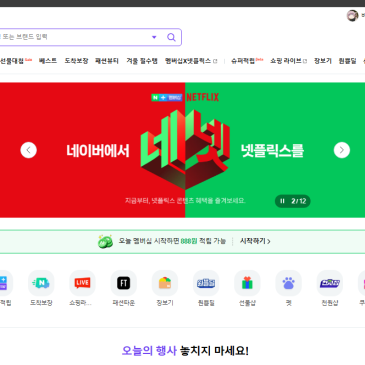365x365 pixels.
Task: Open the Netflix membership banner image
Action: [x=182, y=150]
